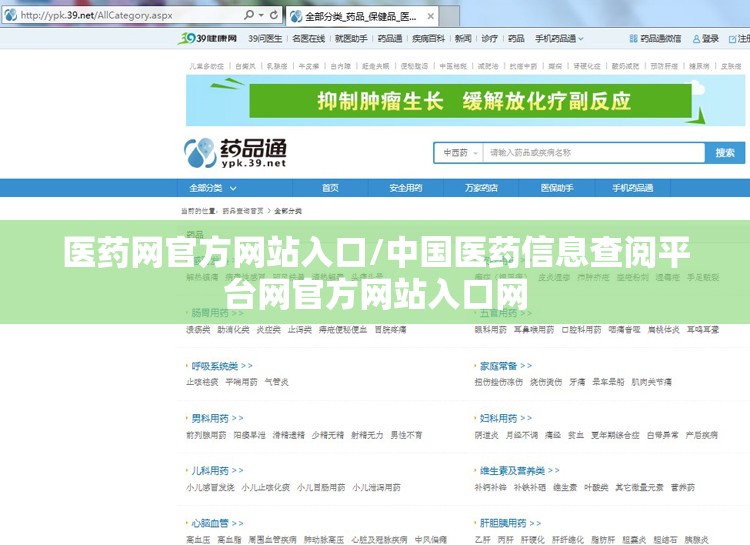Open 家庭常备 >> category heading
This screenshot has width=750, height=545.
506,366
